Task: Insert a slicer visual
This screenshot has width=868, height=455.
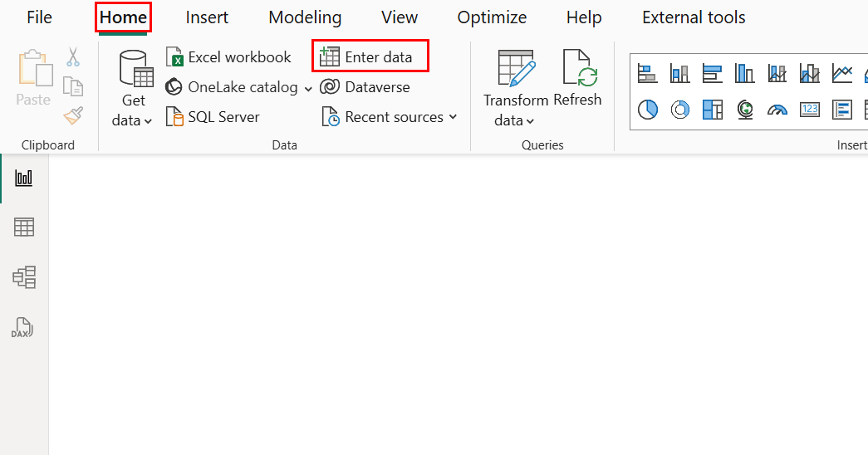Action: pyautogui.click(x=842, y=110)
